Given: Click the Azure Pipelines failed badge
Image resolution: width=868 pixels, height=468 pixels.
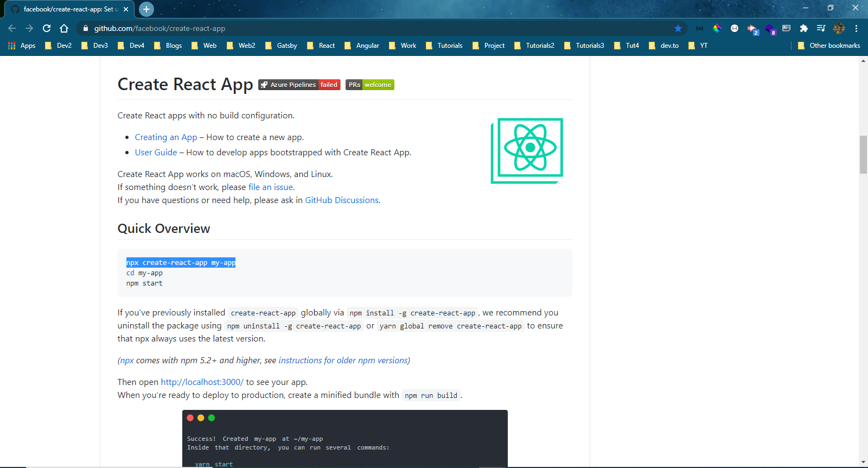Looking at the screenshot, I should [x=299, y=85].
